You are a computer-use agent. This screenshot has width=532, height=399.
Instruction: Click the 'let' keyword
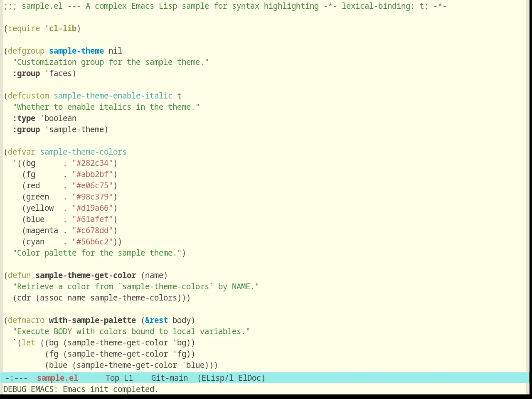[29, 342]
